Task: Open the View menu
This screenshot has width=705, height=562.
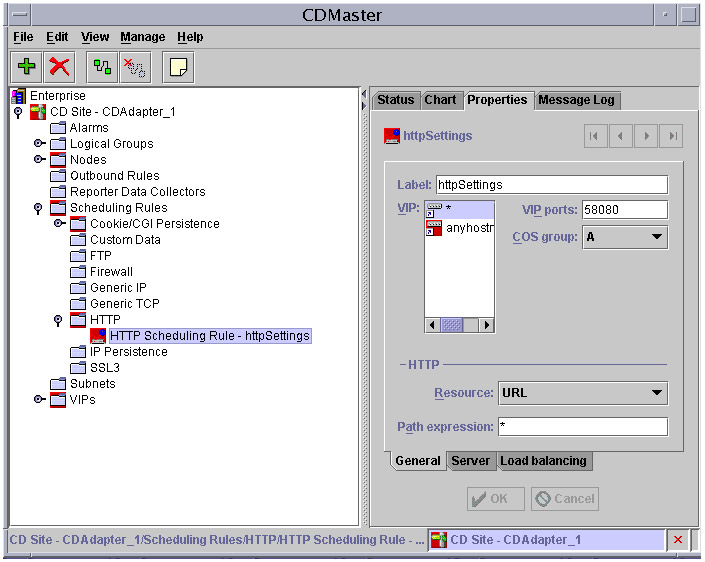Action: (95, 37)
